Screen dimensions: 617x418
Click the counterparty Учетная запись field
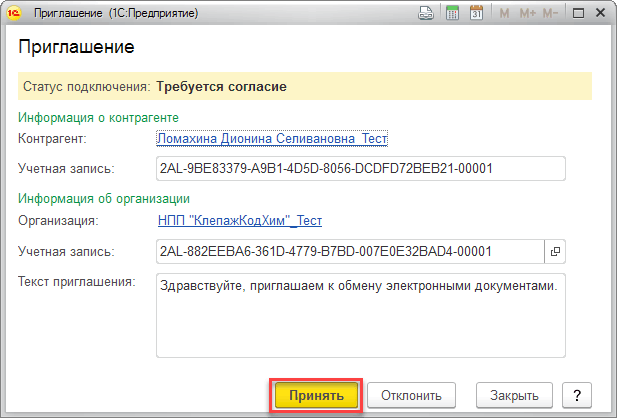pos(360,168)
